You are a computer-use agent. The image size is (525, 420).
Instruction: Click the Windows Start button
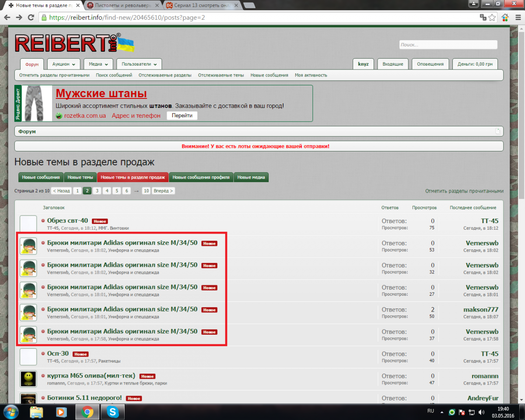tap(12, 412)
